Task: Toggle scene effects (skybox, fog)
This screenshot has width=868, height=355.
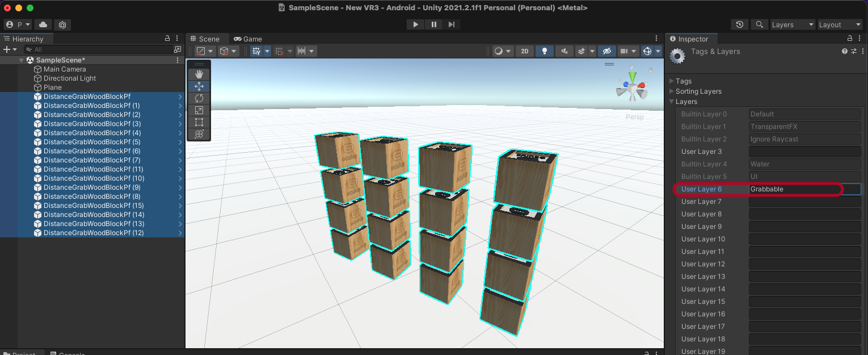Action: click(x=581, y=51)
